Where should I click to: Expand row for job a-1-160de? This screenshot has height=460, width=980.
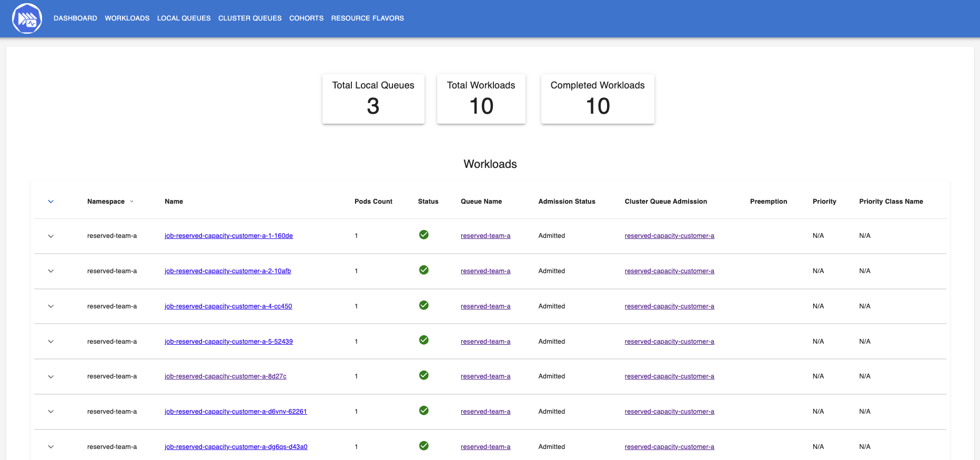[x=51, y=236]
